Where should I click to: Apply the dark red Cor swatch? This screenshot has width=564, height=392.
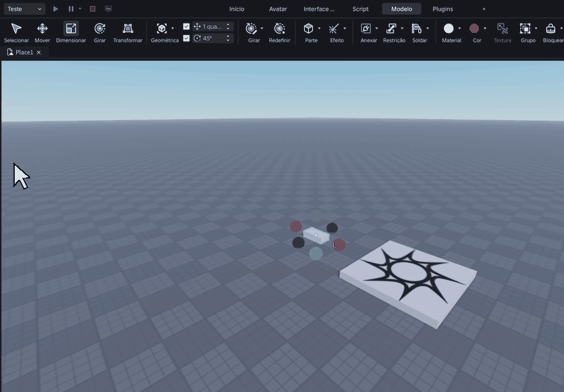(x=474, y=28)
